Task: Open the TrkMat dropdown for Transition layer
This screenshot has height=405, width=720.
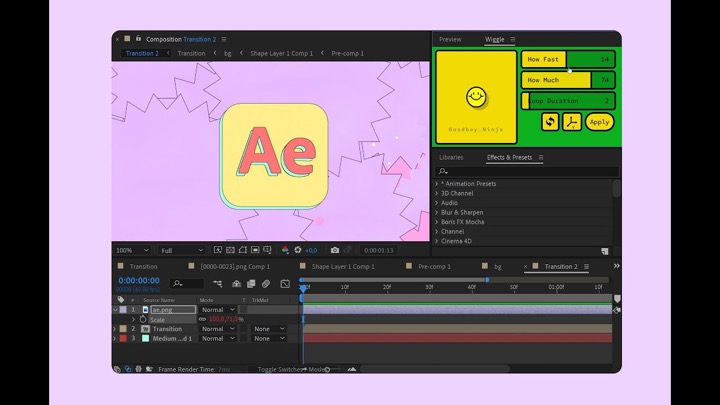Action: pos(269,329)
